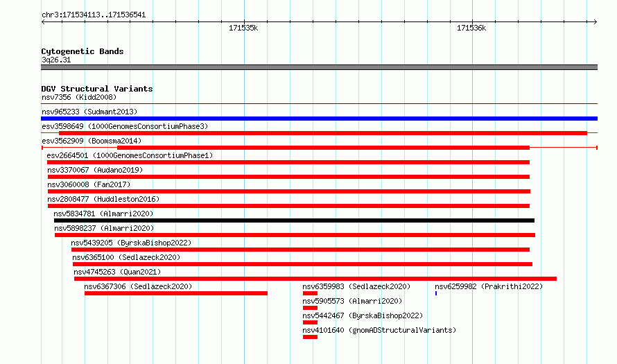Click nsv5898237 (Almarri2020) label
617x364 pixels.
(104, 228)
